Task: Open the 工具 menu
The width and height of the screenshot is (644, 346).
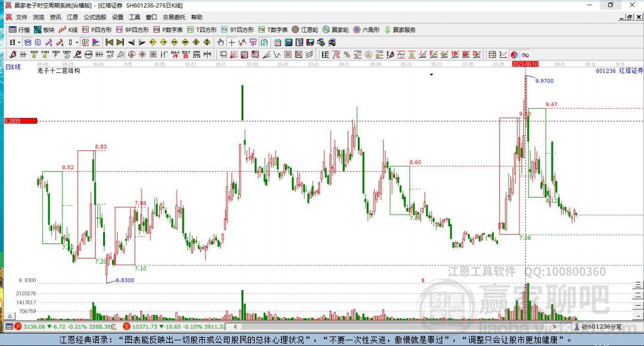Action: [x=135, y=17]
